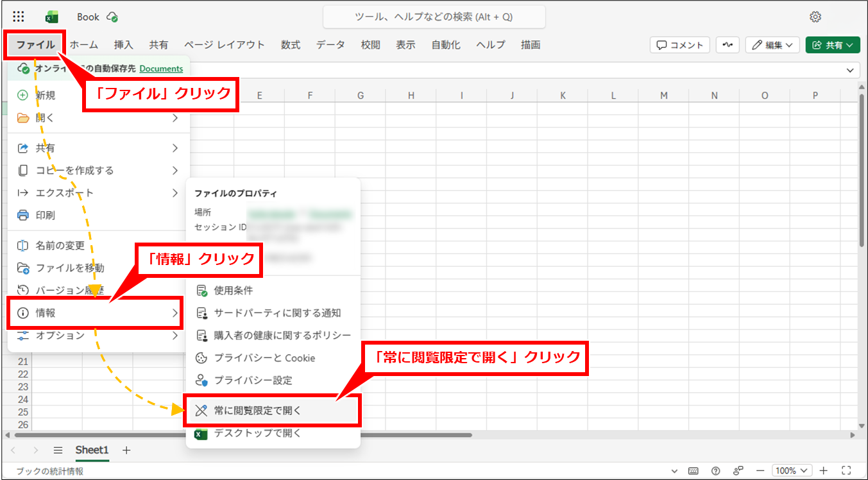
Task: Open the settings gear icon
Action: coord(815,17)
